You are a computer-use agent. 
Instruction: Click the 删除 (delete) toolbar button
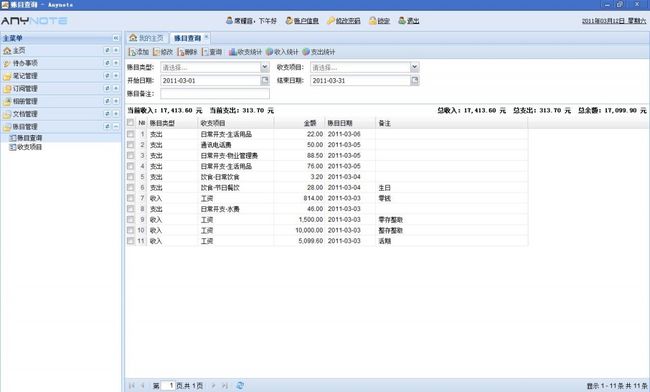pos(187,52)
